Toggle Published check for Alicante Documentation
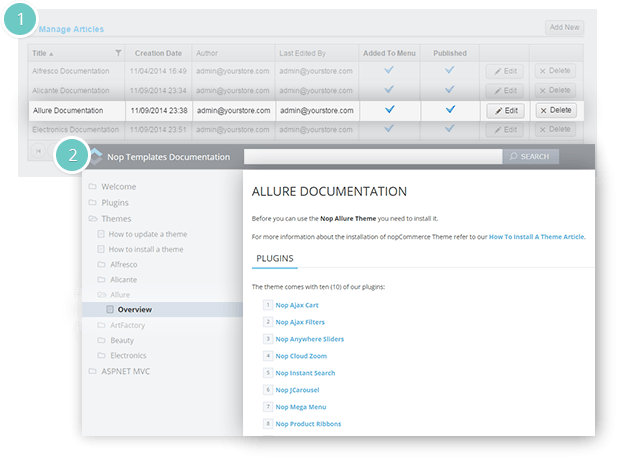The height and width of the screenshot is (460, 620). pos(450,89)
